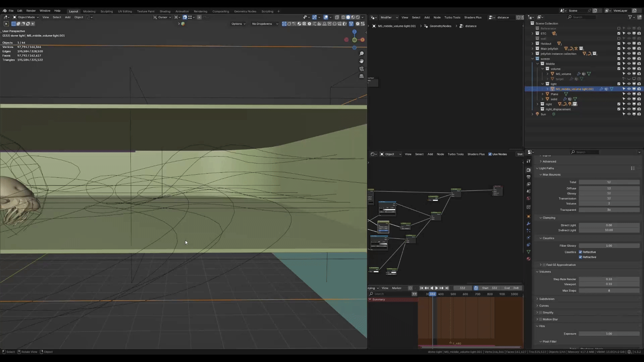This screenshot has height=362, width=644.
Task: Click Exposure value slider
Action: point(609,334)
